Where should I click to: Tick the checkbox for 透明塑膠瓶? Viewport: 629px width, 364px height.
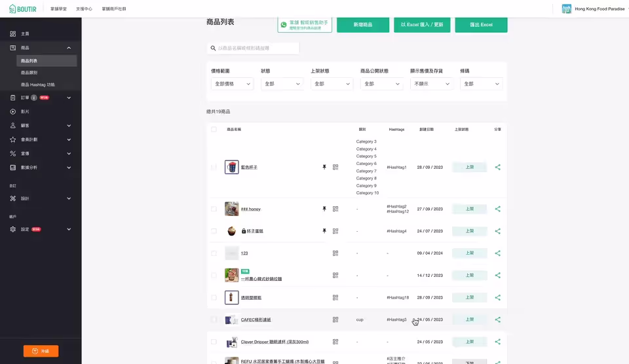tap(214, 297)
